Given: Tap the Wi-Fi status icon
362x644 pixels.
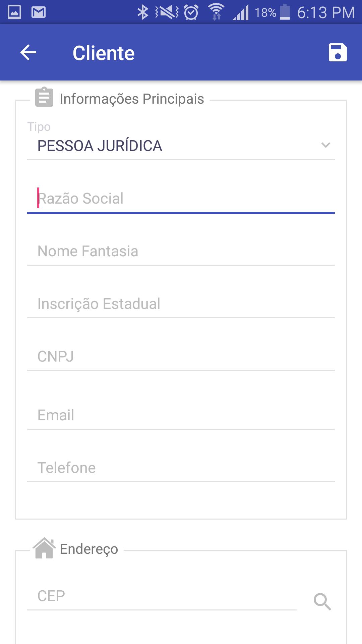Looking at the screenshot, I should [217, 12].
